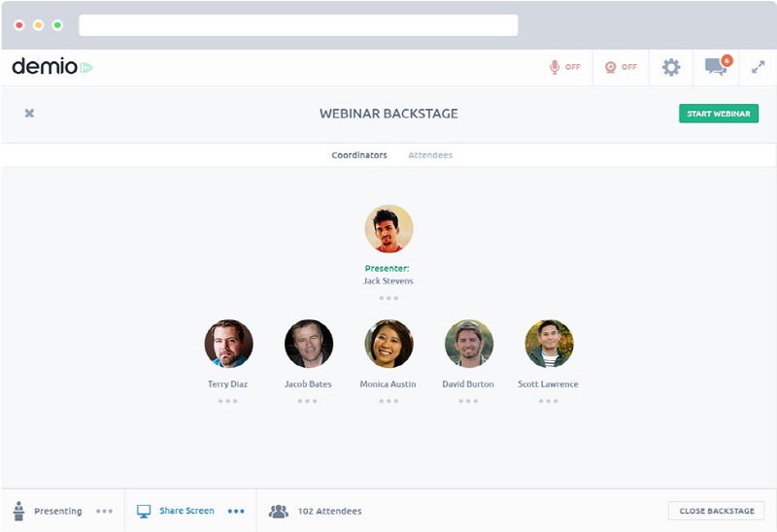Click the Terry Diaz name label
This screenshot has width=777, height=532.
click(227, 383)
